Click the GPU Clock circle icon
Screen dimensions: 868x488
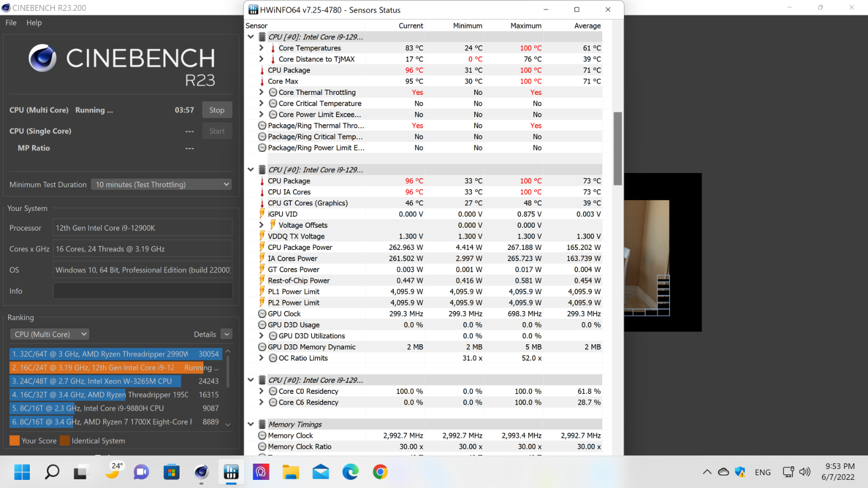(x=262, y=314)
